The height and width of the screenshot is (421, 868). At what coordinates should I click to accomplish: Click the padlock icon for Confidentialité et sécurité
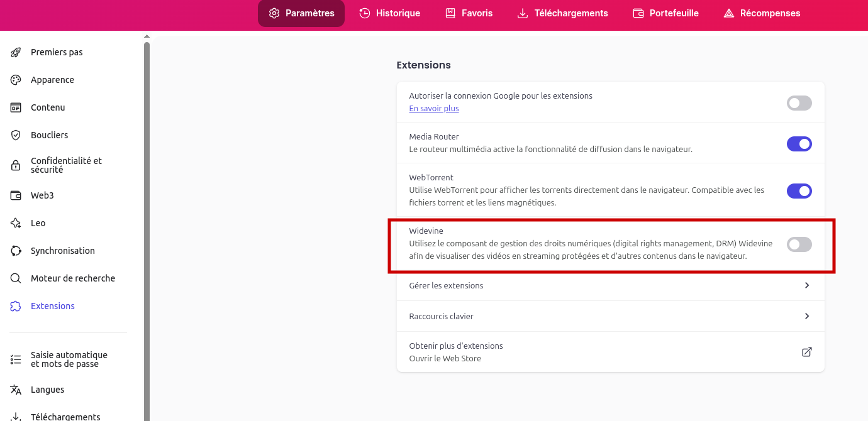tap(16, 165)
